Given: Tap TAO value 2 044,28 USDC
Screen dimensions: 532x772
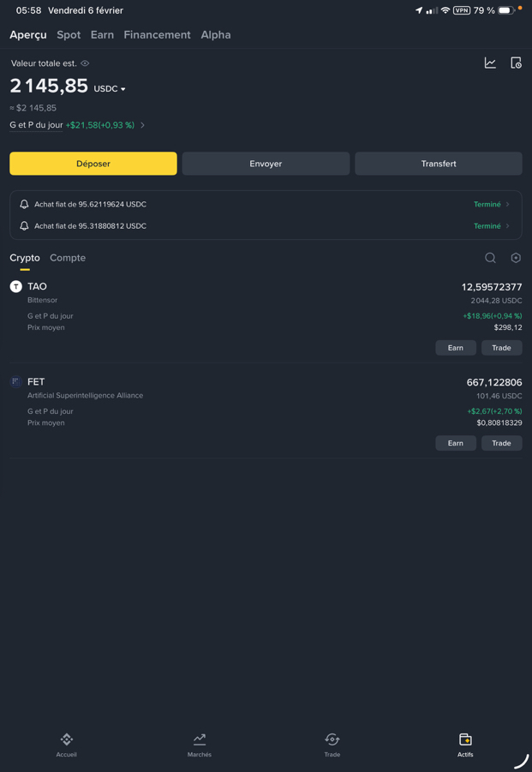Looking at the screenshot, I should click(x=496, y=301).
